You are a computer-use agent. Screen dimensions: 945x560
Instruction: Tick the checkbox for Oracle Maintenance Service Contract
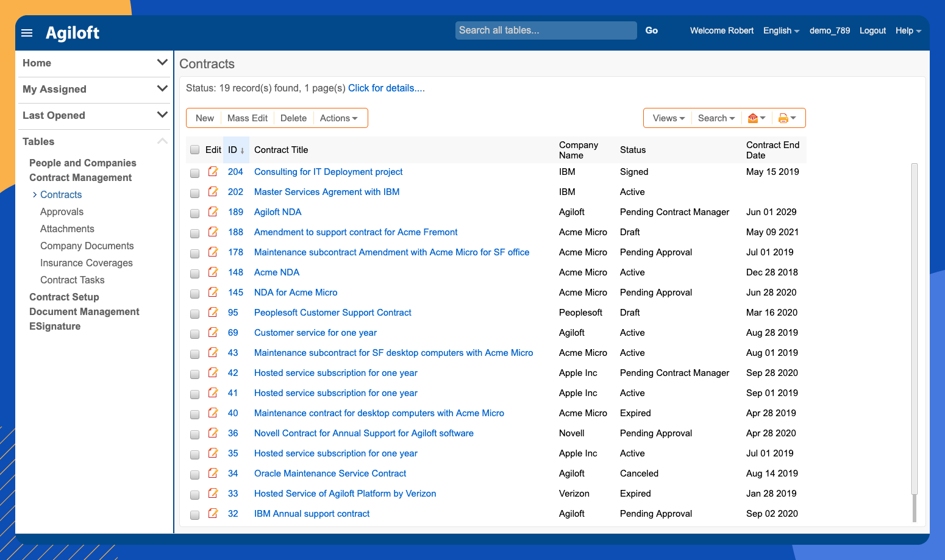click(194, 474)
